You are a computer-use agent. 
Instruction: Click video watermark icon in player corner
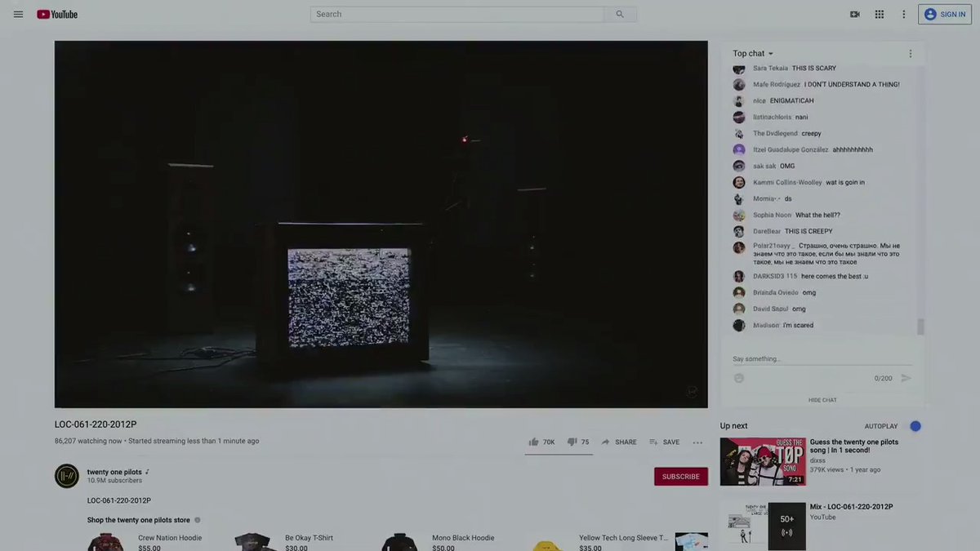[x=692, y=392]
